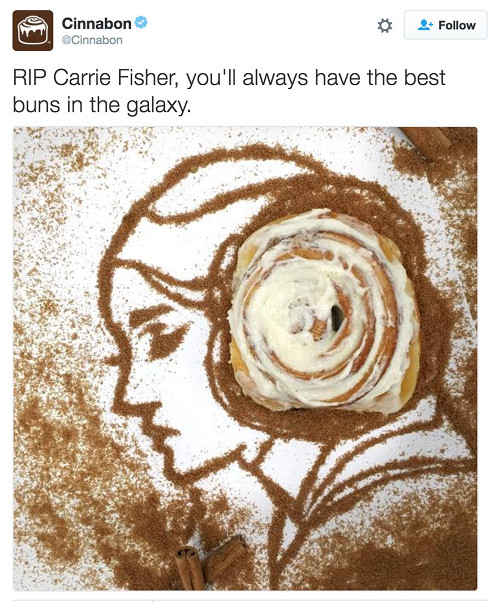This screenshot has width=500, height=603.
Task: Click the RIP Carrie Fisher tweet text
Action: point(229,91)
